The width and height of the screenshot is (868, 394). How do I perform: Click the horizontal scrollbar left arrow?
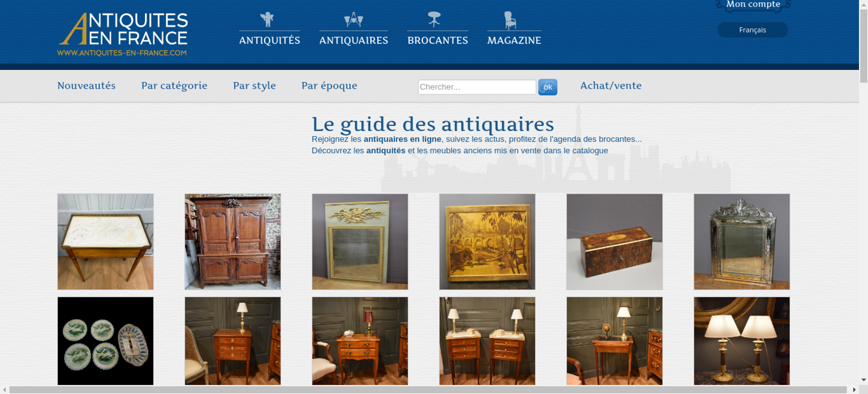click(4, 390)
